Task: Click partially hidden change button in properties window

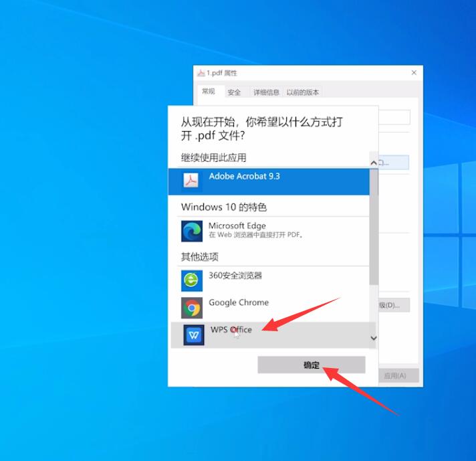Action: point(393,163)
